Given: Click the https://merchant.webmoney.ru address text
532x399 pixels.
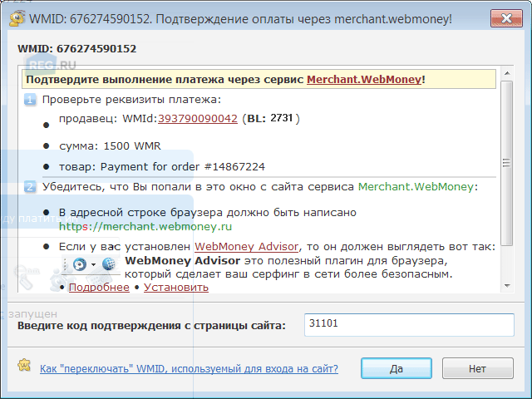Looking at the screenshot, I should (x=145, y=226).
